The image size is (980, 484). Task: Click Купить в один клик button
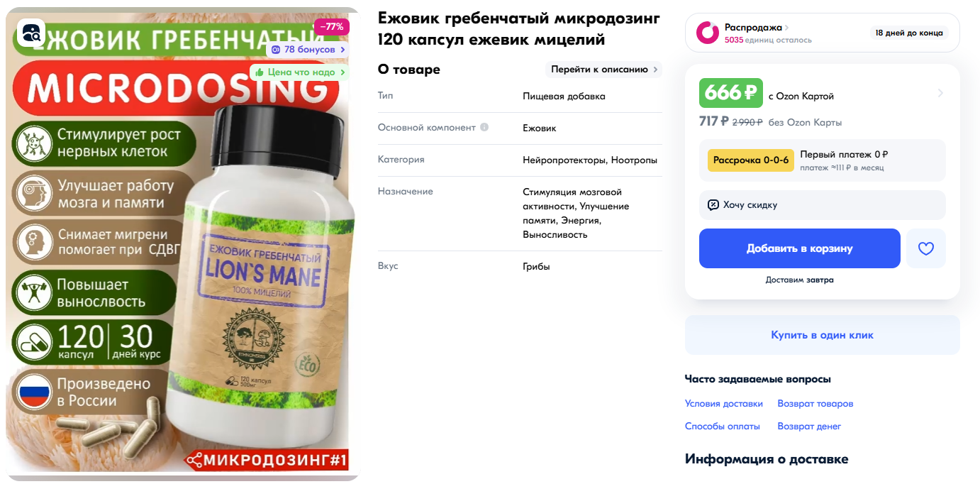pyautogui.click(x=823, y=335)
